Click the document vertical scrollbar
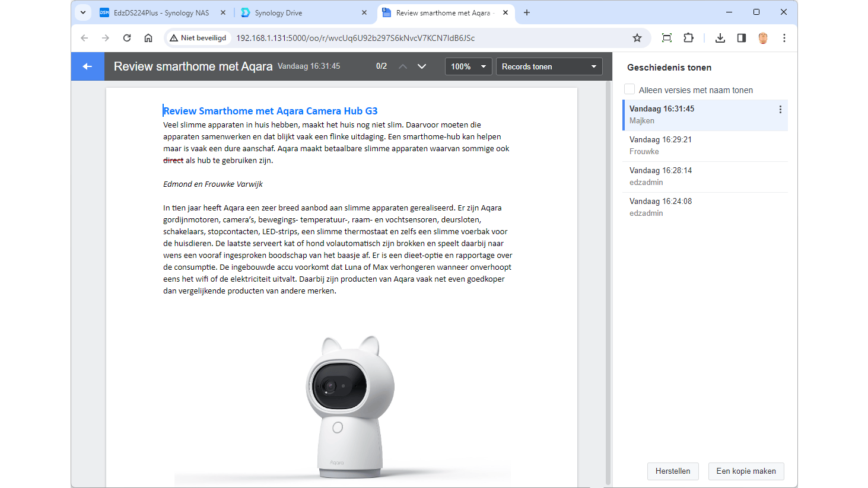The image size is (868, 488). point(608,285)
